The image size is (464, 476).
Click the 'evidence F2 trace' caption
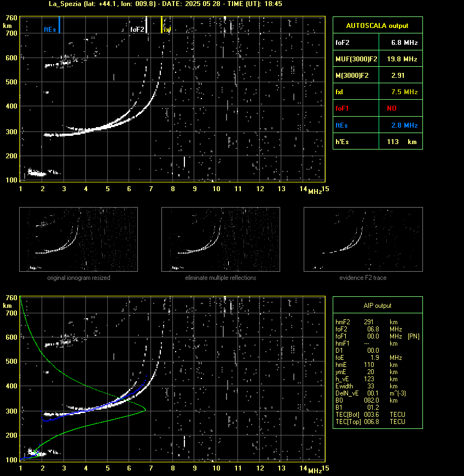click(x=363, y=278)
